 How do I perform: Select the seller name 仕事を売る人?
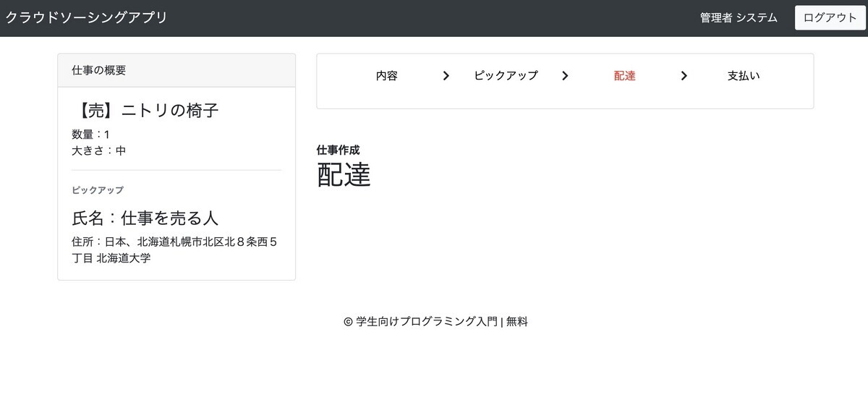[145, 217]
